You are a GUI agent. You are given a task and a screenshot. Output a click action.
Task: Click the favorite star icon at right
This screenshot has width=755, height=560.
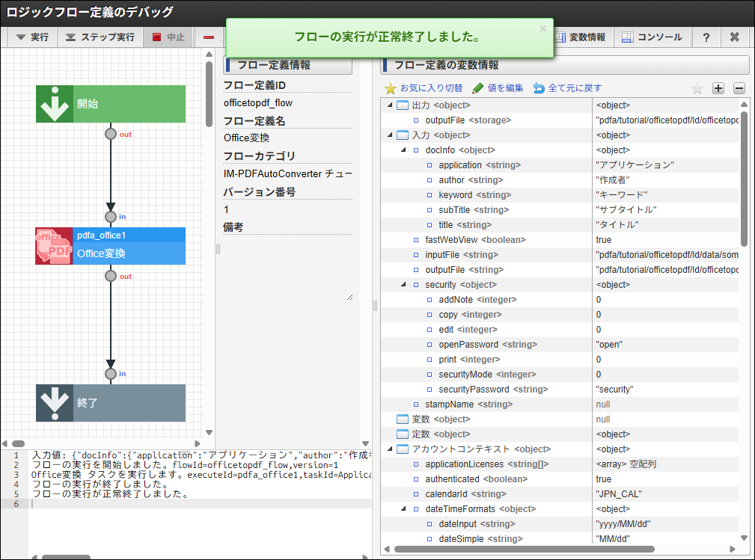point(697,88)
